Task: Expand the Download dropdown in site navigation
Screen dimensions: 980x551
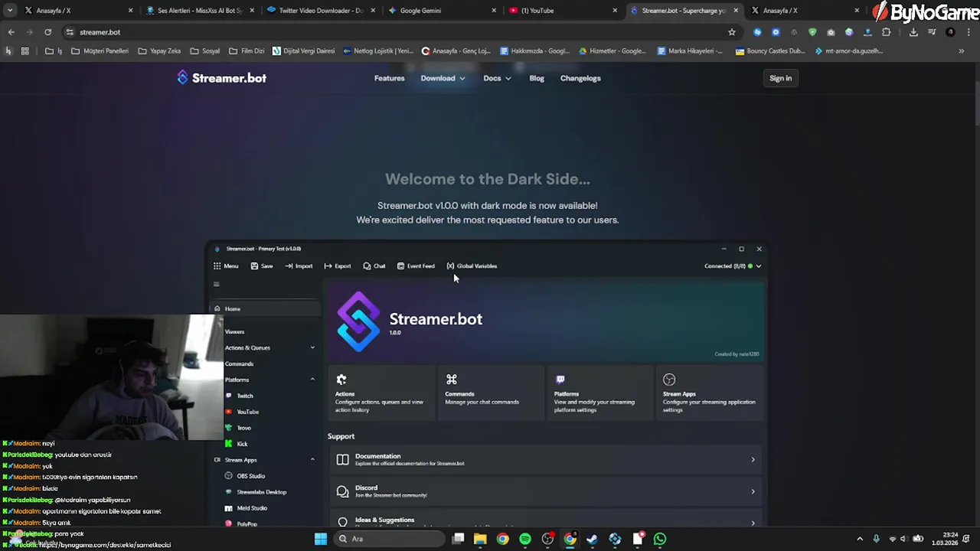Action: (443, 78)
